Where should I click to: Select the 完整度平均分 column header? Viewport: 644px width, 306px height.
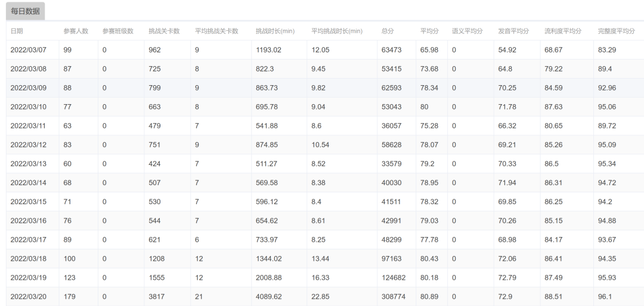pyautogui.click(x=616, y=31)
